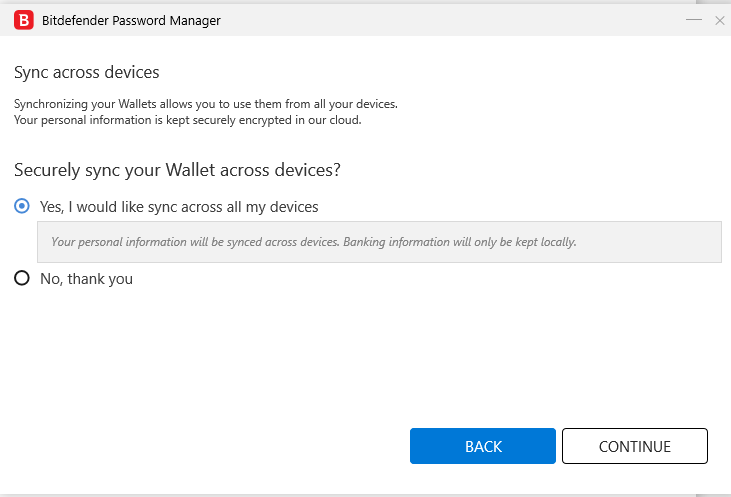Click the "No, thank you" option label
731x497 pixels.
tap(86, 279)
